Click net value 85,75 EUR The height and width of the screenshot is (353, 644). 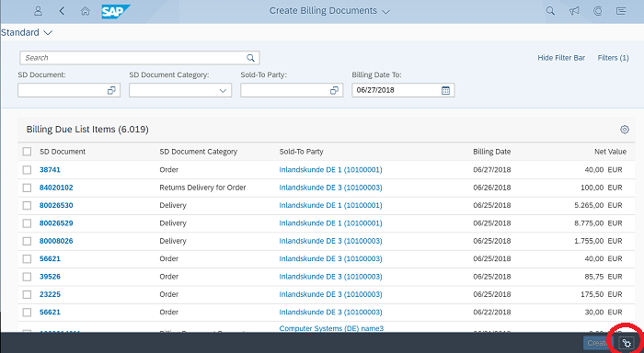click(x=604, y=277)
